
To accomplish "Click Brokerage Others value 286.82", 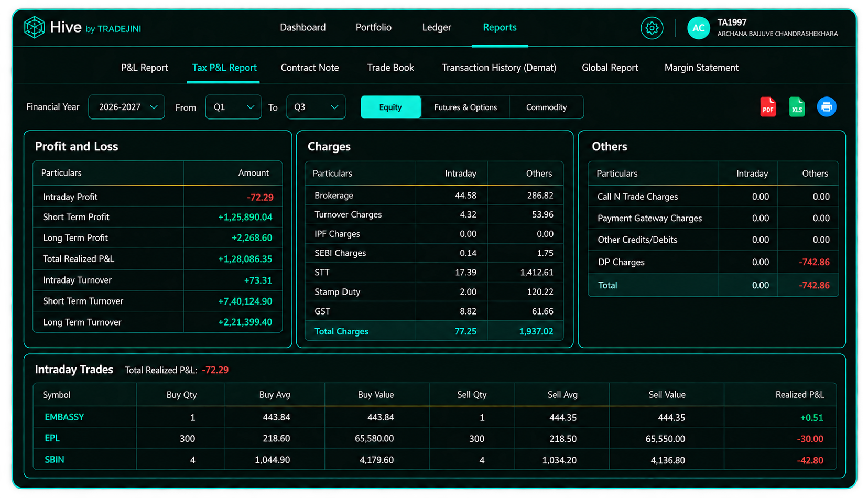I will [540, 196].
